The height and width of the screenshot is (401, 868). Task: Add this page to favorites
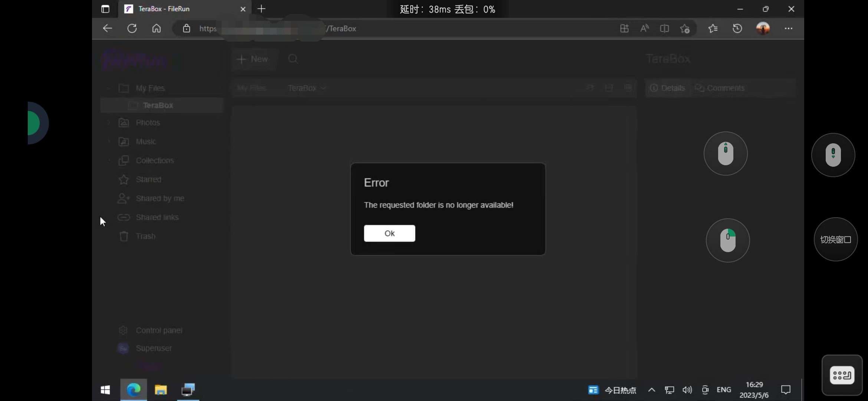[x=685, y=29]
